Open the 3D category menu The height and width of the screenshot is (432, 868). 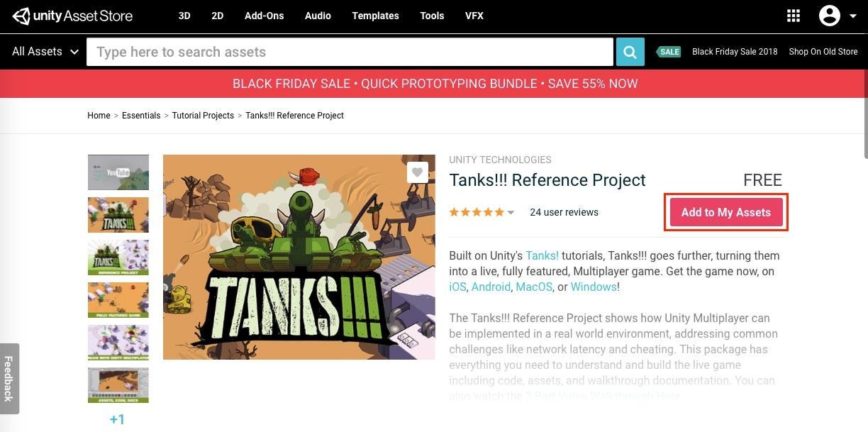tap(184, 16)
